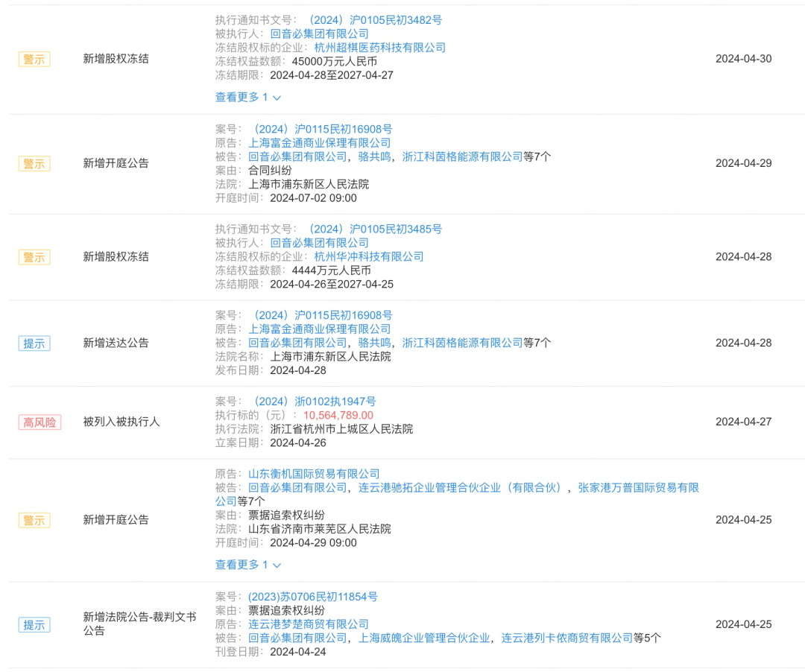
Task: Click court 浙江省杭州市上城区人民法院 text
Action: click(341, 429)
